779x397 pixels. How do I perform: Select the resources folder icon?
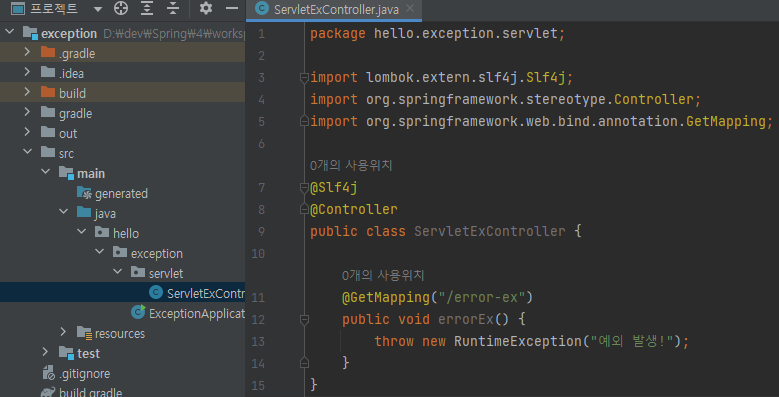tap(84, 333)
